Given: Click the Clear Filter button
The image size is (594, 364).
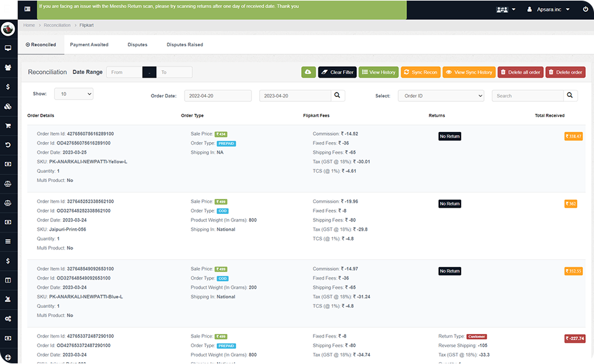Looking at the screenshot, I should [x=337, y=72].
